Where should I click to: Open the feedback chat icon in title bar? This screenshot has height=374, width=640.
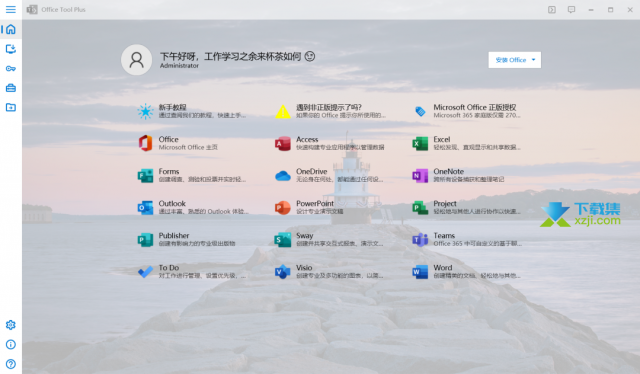571,9
